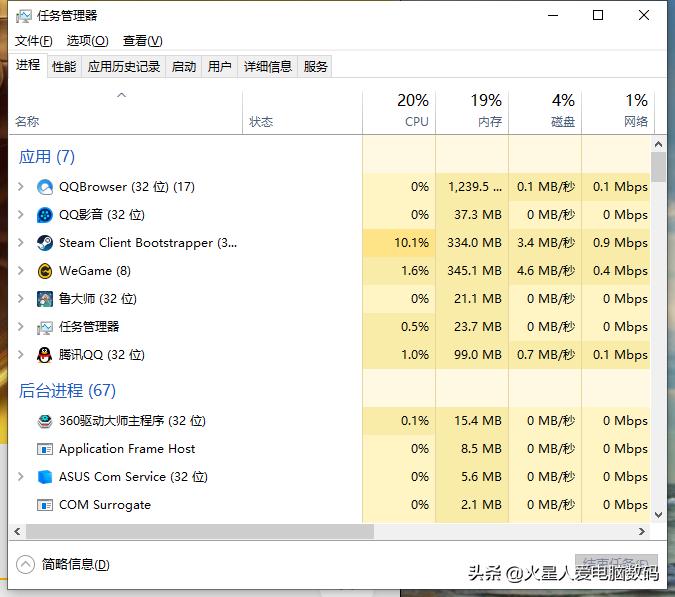Viewport: 675px width, 597px height.
Task: Click 腾讯QQ's 99.0 MB memory value
Action: click(x=477, y=355)
